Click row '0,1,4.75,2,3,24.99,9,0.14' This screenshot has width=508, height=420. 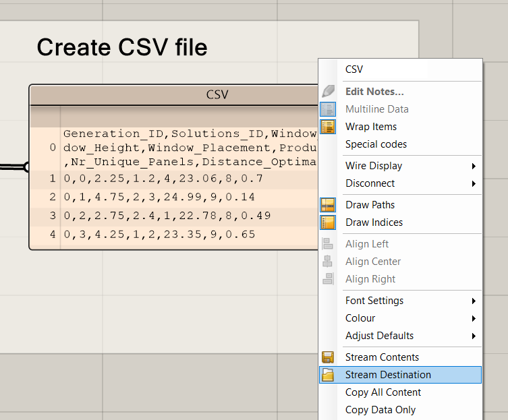tap(159, 197)
